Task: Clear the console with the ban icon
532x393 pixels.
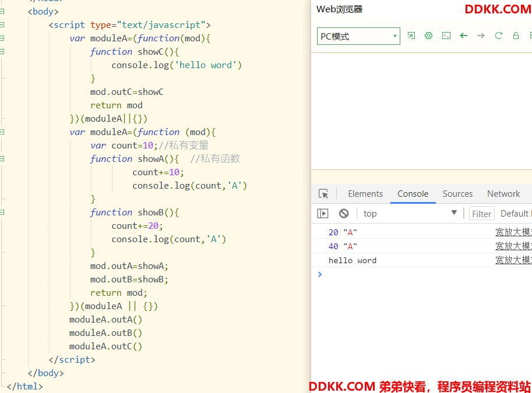Action: (x=344, y=213)
